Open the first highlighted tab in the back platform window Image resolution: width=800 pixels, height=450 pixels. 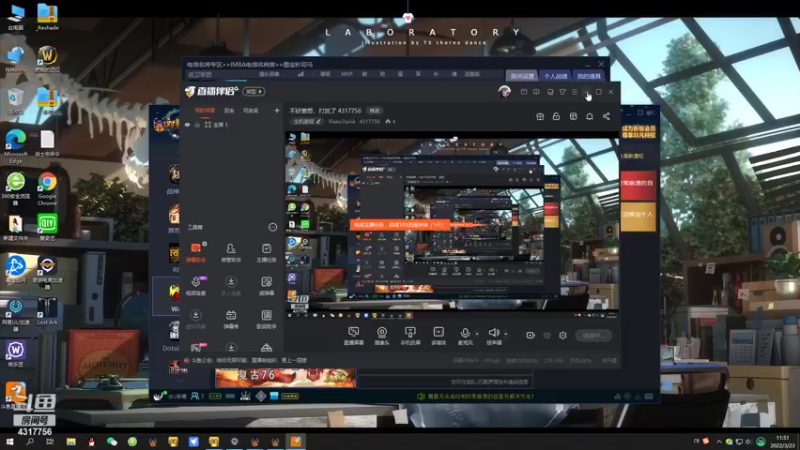click(x=522, y=76)
